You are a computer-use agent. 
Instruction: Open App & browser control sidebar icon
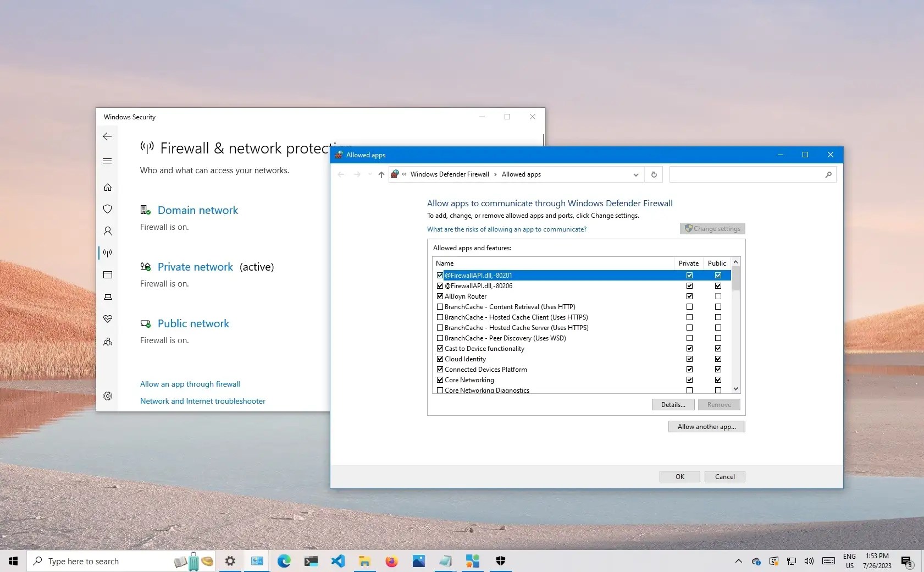[x=108, y=275]
